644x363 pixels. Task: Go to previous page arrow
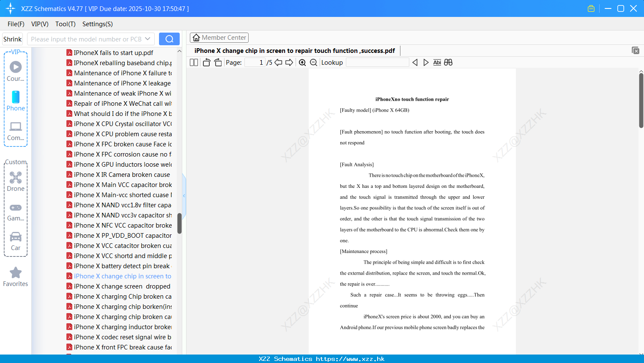(x=278, y=62)
